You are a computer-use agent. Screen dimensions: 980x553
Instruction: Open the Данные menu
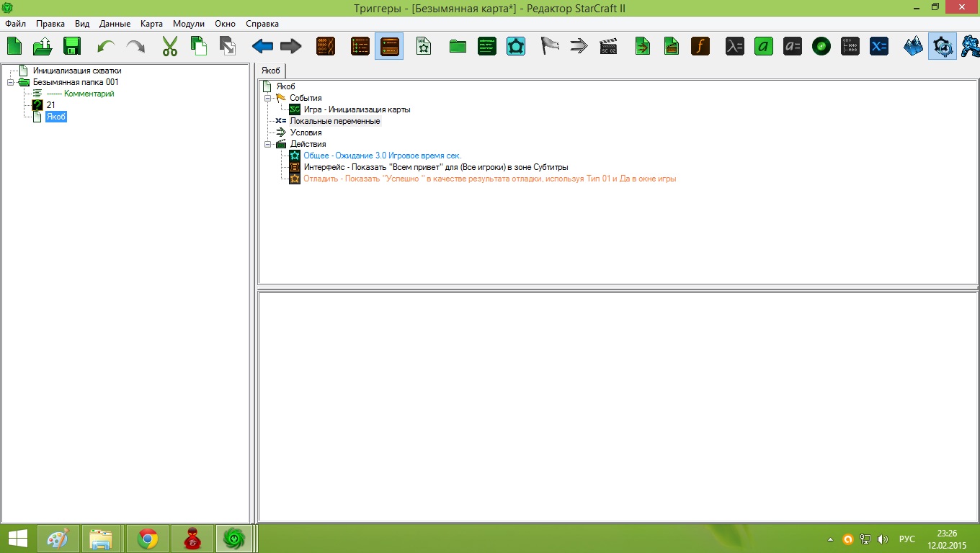click(x=115, y=24)
